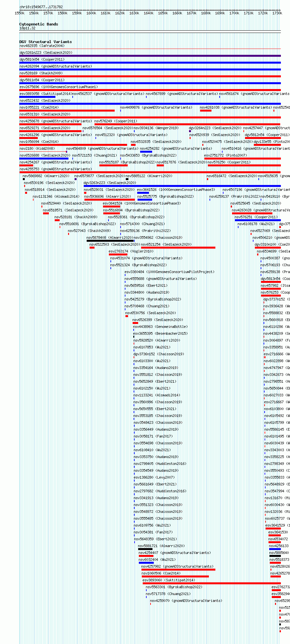
Task: Click nsv576250 (Cooper2011) label
Action: click(229, 162)
